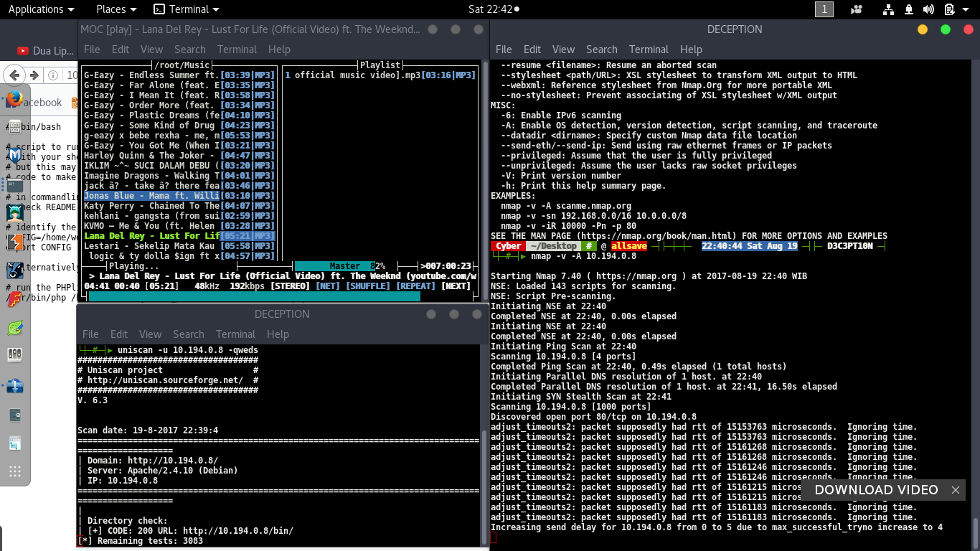The image size is (980, 551).
Task: Click the browser back arrow button
Action: (x=13, y=75)
